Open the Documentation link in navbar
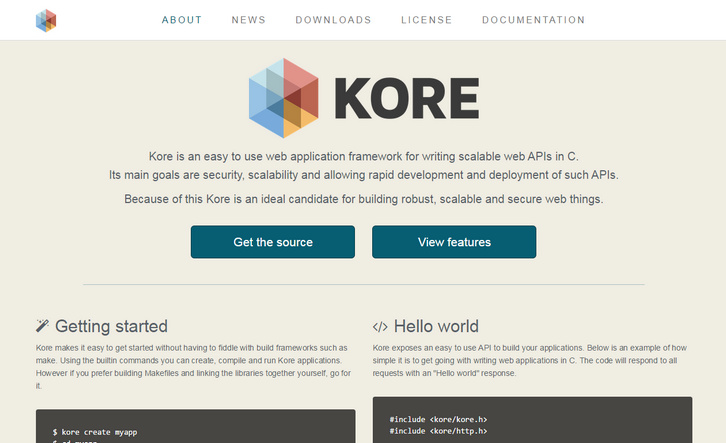726x443 pixels. coord(533,20)
